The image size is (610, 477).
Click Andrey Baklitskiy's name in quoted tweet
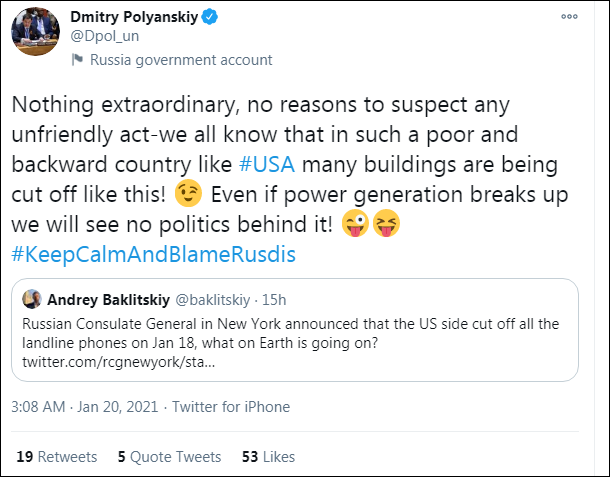[111, 299]
